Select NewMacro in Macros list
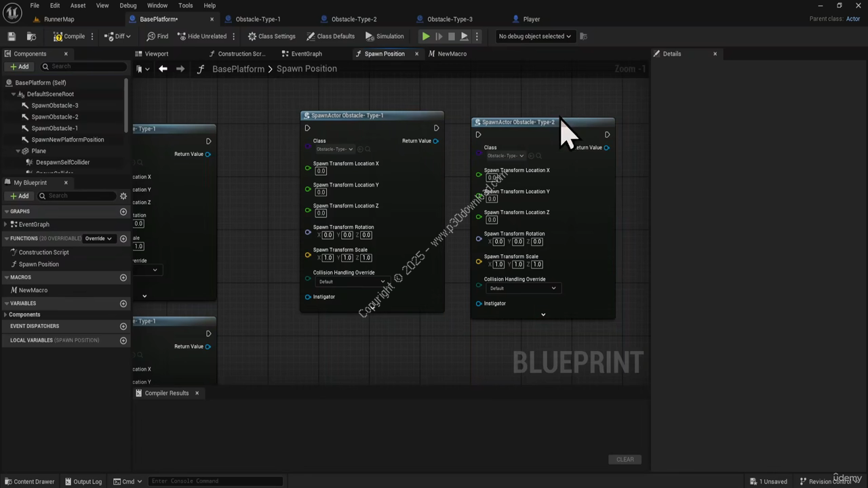The image size is (868, 488). point(33,290)
